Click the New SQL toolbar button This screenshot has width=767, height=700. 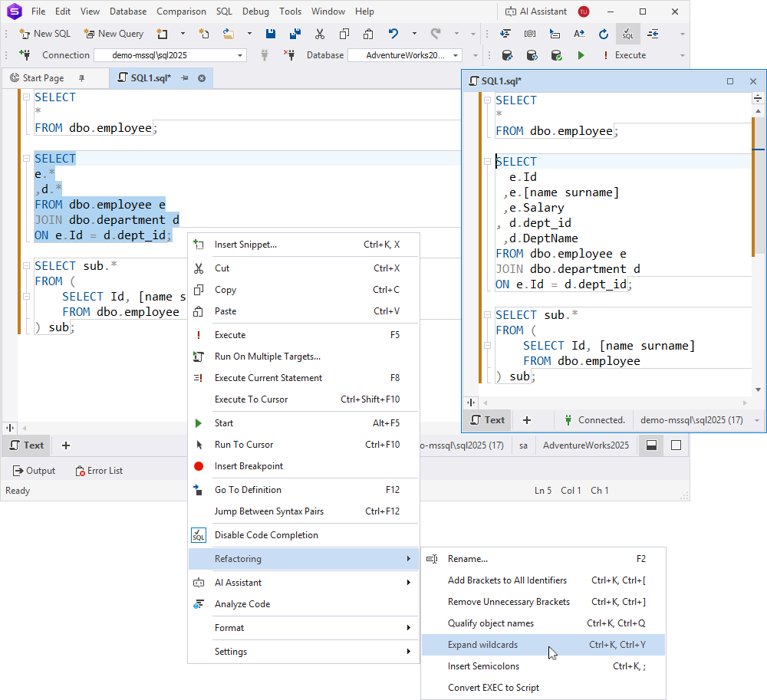(x=44, y=34)
